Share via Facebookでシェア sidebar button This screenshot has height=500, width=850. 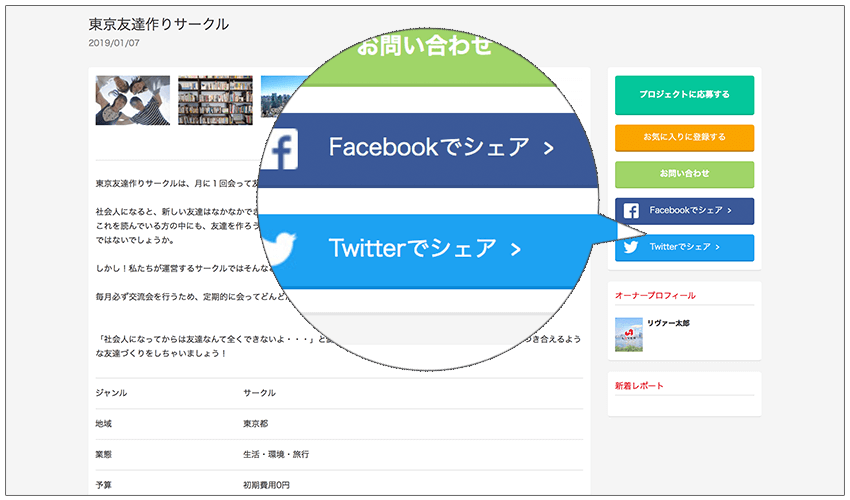click(x=684, y=211)
